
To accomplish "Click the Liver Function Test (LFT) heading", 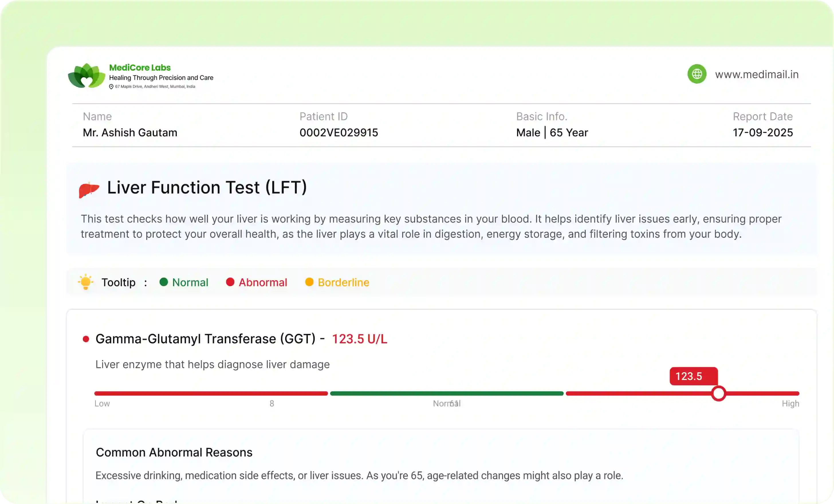I will click(207, 188).
